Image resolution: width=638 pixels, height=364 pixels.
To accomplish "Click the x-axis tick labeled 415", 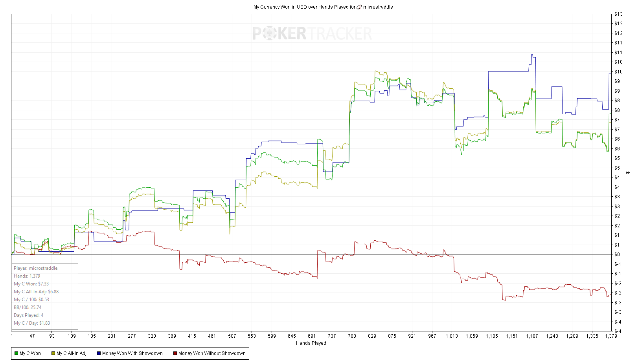I will click(x=192, y=336).
